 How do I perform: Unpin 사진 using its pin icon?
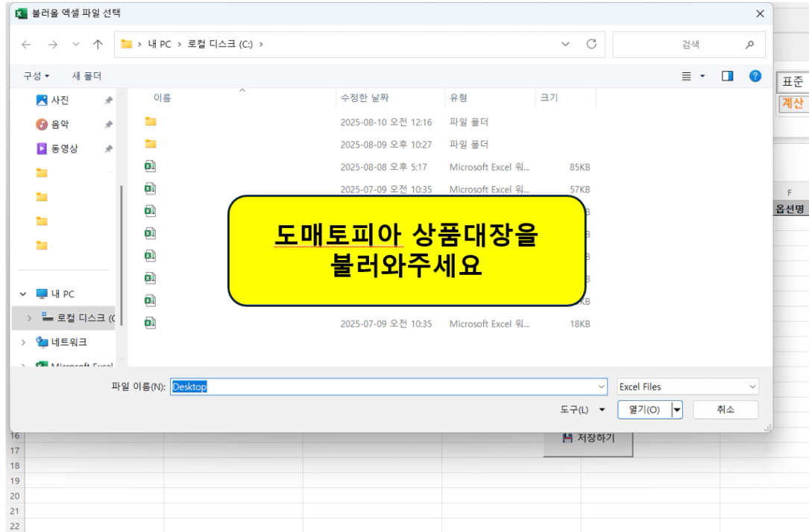click(108, 101)
